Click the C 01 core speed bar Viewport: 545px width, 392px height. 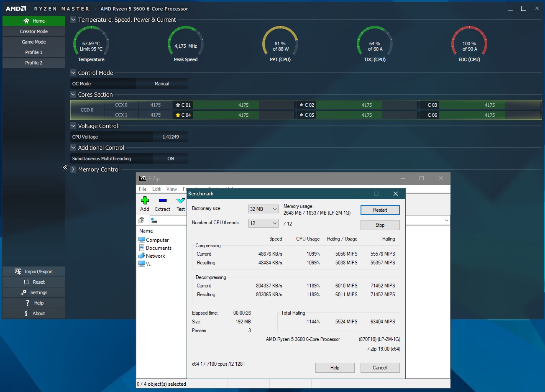pyautogui.click(x=243, y=105)
